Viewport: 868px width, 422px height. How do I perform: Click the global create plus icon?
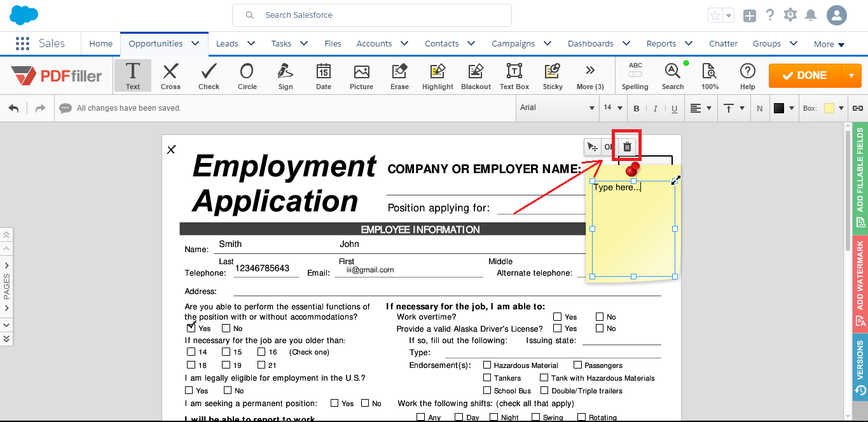point(750,15)
